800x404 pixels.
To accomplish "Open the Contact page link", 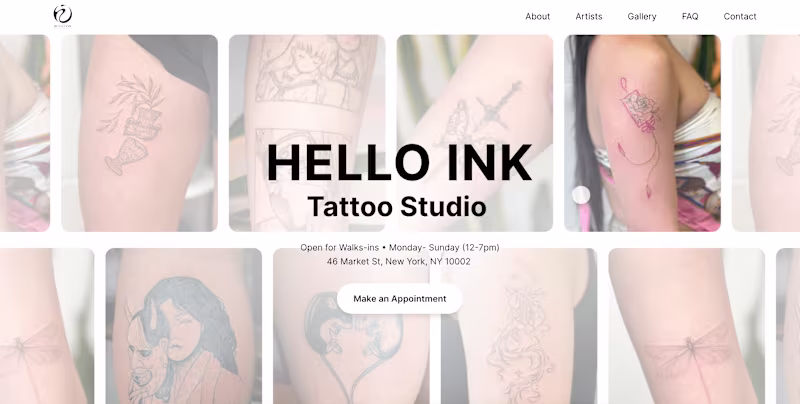I will tap(740, 16).
